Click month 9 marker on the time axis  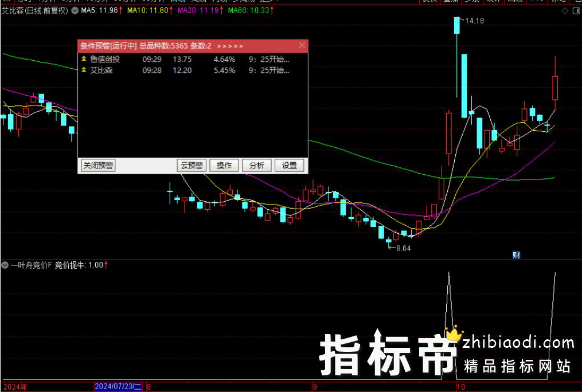point(315,387)
